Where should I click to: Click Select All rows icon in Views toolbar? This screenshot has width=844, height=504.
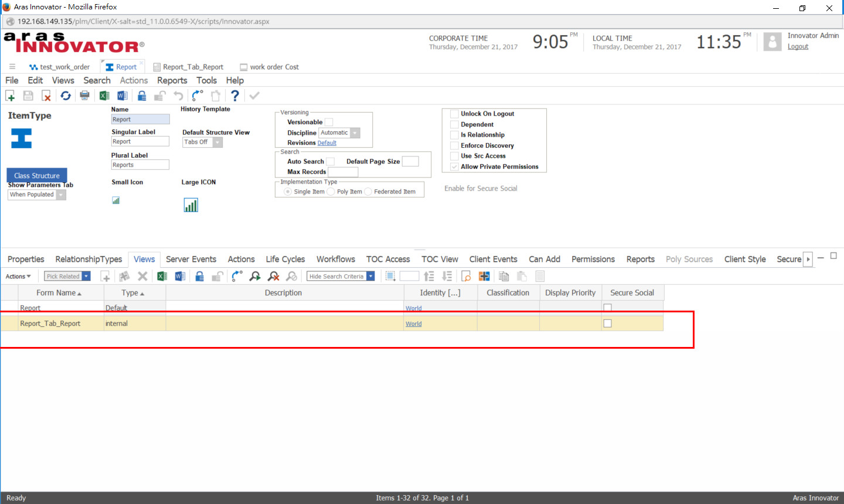tap(390, 276)
